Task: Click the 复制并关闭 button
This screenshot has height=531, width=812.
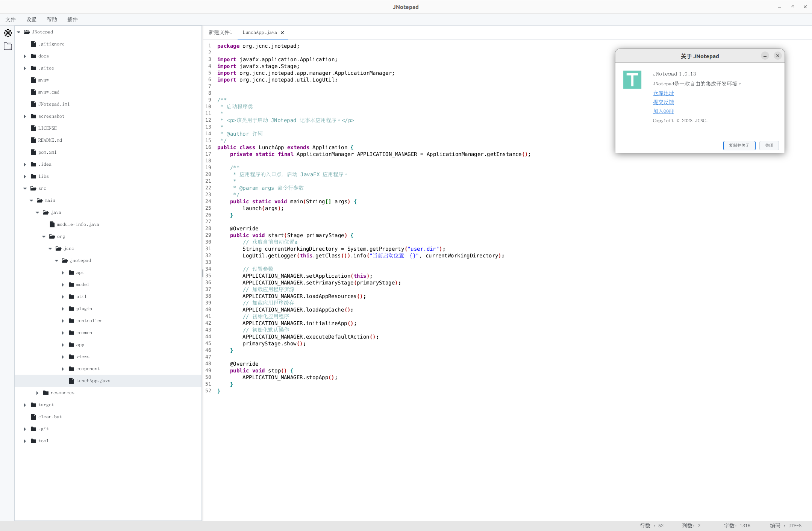Action: coord(739,146)
